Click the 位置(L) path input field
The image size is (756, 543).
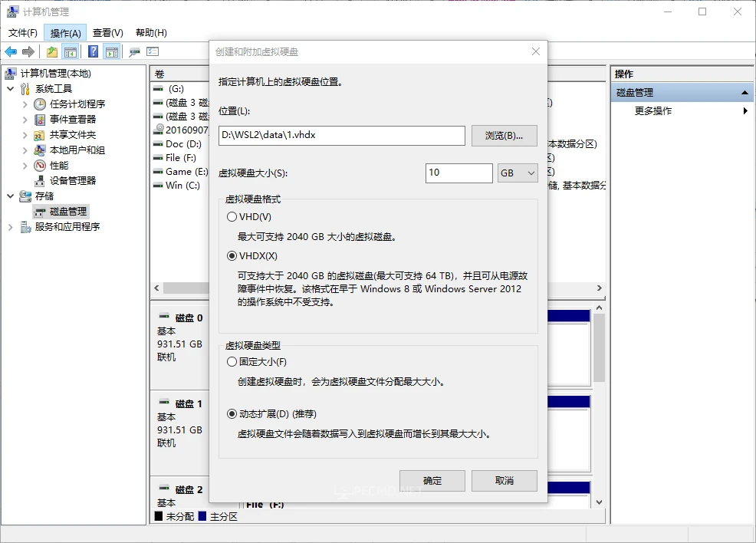click(x=342, y=136)
